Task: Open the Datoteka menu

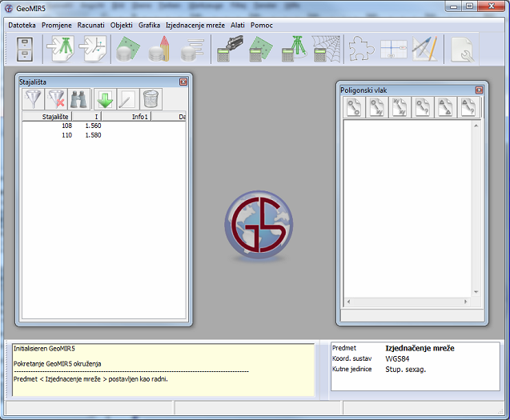Action: tap(22, 25)
